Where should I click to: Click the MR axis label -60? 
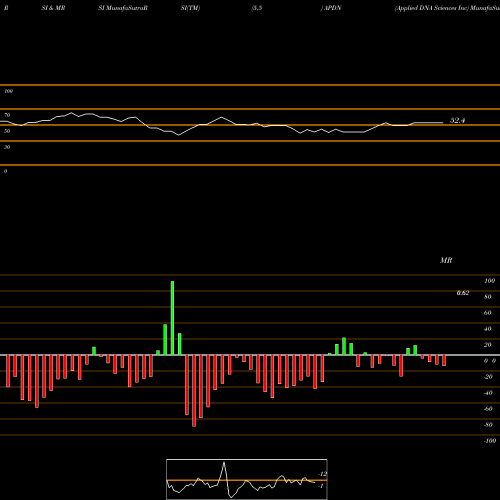coord(488,409)
